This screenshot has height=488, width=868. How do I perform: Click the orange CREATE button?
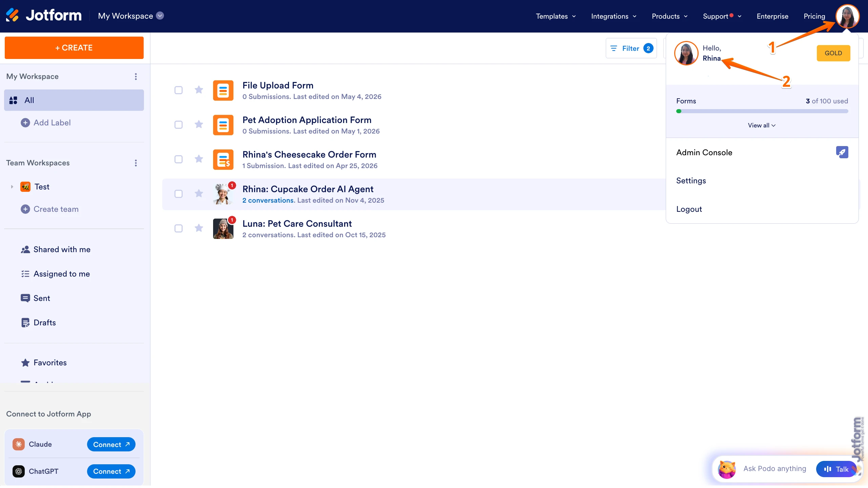click(74, 48)
